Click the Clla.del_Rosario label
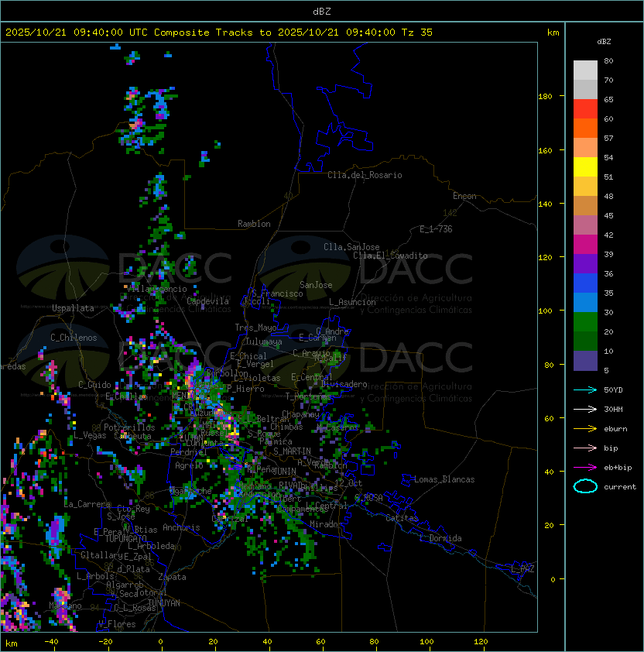644x652 pixels. (x=365, y=175)
